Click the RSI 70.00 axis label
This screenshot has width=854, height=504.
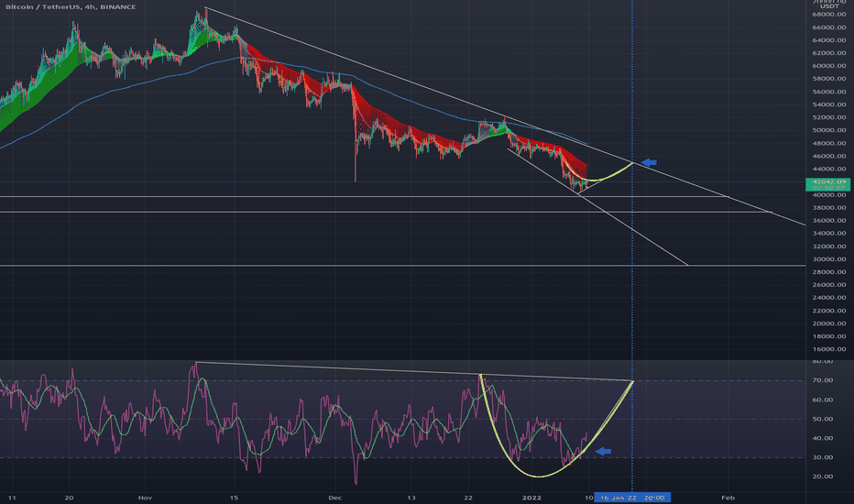click(823, 380)
